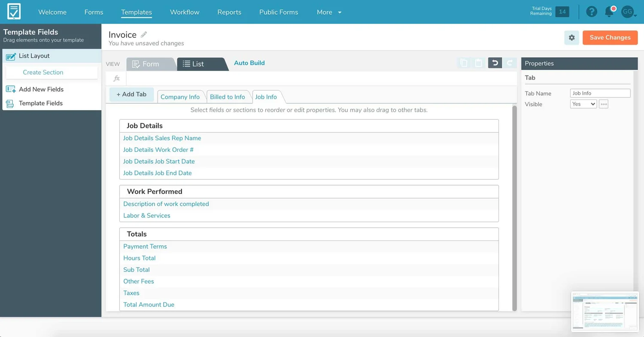Redo the last change

510,63
